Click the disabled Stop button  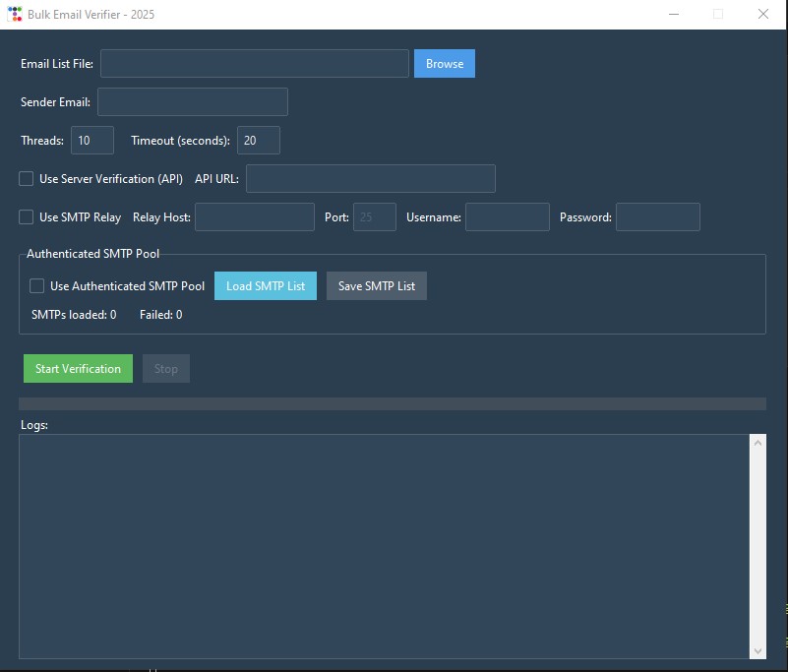pos(165,368)
